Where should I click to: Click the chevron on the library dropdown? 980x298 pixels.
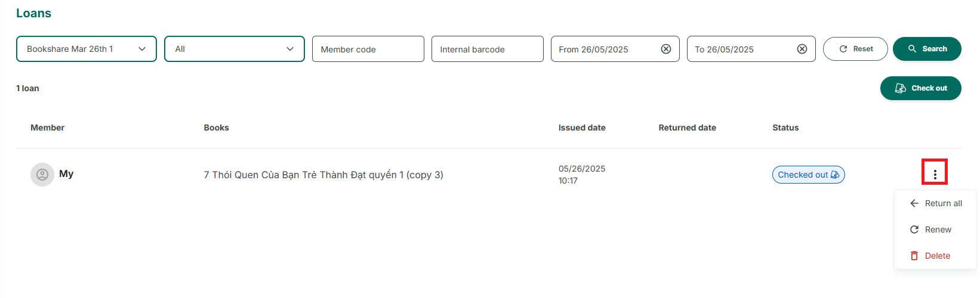[x=142, y=49]
